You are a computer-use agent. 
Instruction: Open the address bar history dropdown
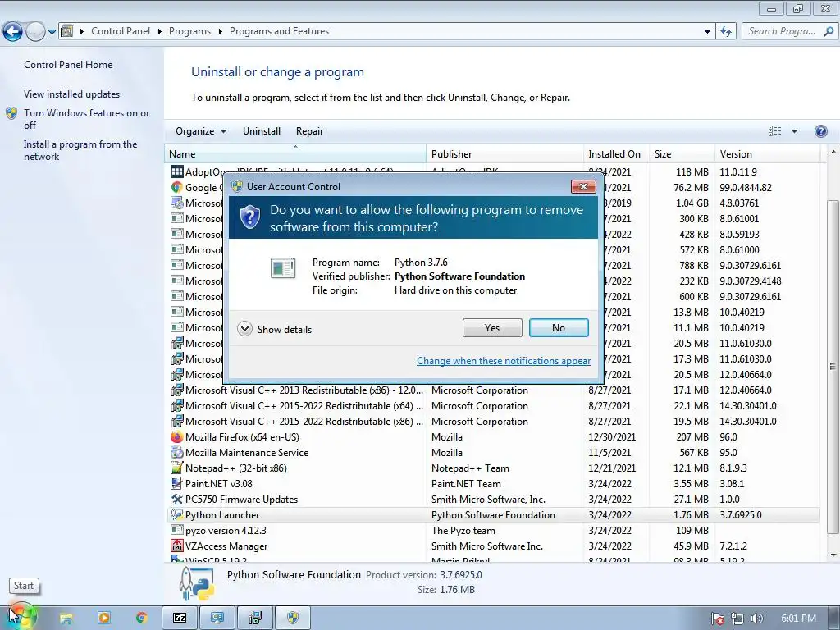(707, 32)
